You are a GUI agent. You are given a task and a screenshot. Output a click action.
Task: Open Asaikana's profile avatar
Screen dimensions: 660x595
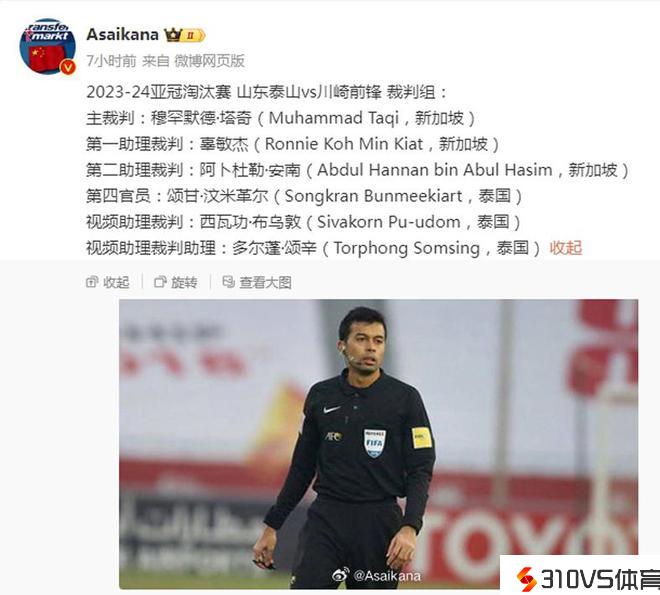coord(48,46)
